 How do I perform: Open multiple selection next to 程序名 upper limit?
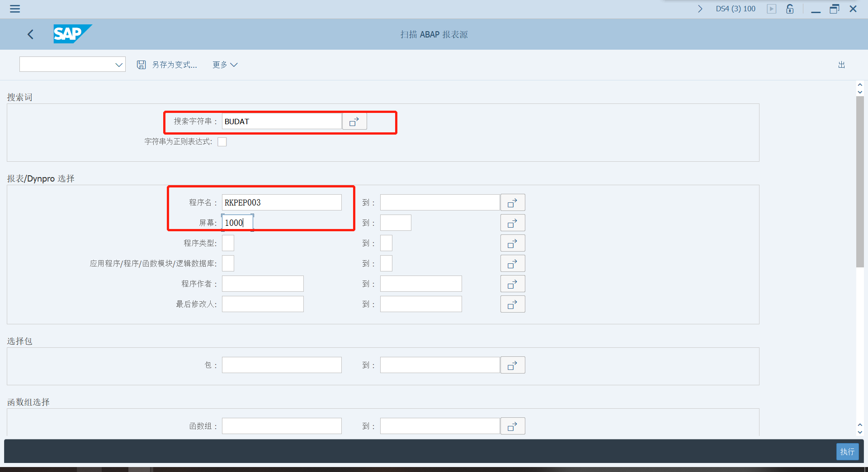click(x=512, y=202)
